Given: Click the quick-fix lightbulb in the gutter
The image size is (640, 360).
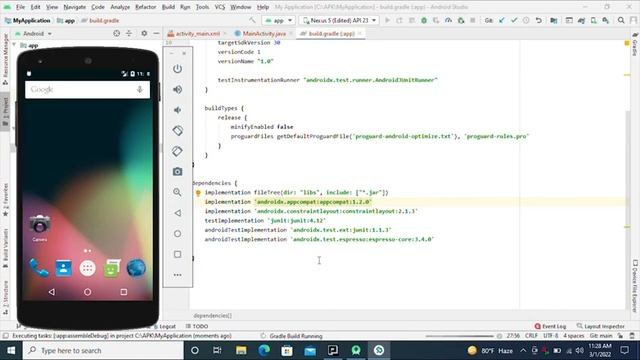Looking at the screenshot, I should (198, 193).
